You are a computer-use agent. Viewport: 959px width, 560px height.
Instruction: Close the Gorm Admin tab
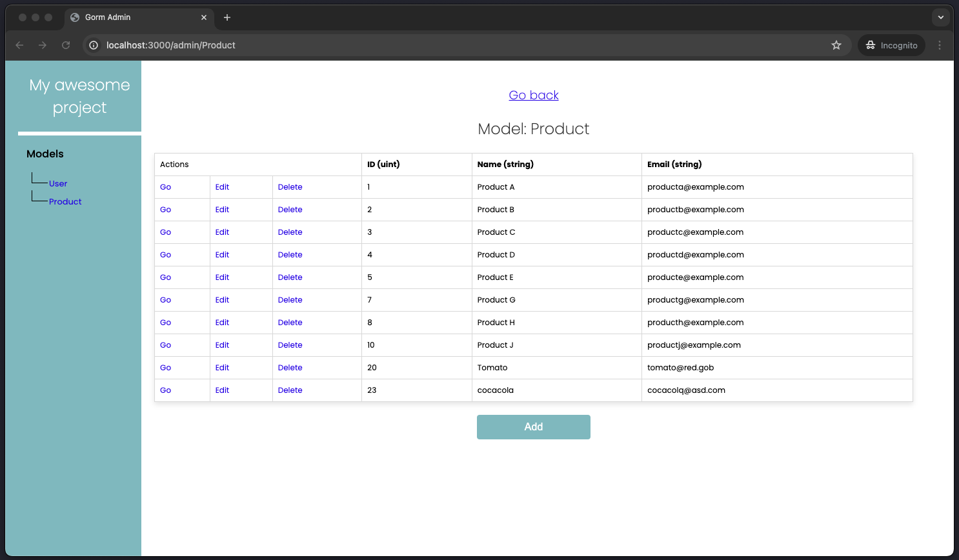pyautogui.click(x=204, y=17)
